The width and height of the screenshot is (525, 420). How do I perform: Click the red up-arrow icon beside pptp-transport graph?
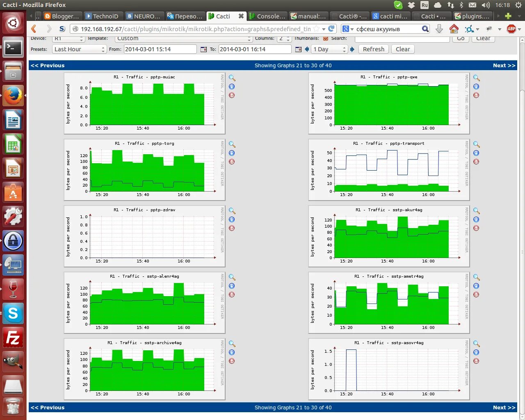476,162
